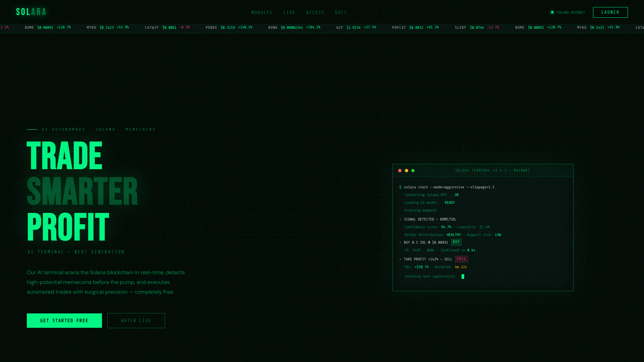644x362 pixels.
Task: Click the Solana Mainnet status label
Action: pyautogui.click(x=571, y=12)
